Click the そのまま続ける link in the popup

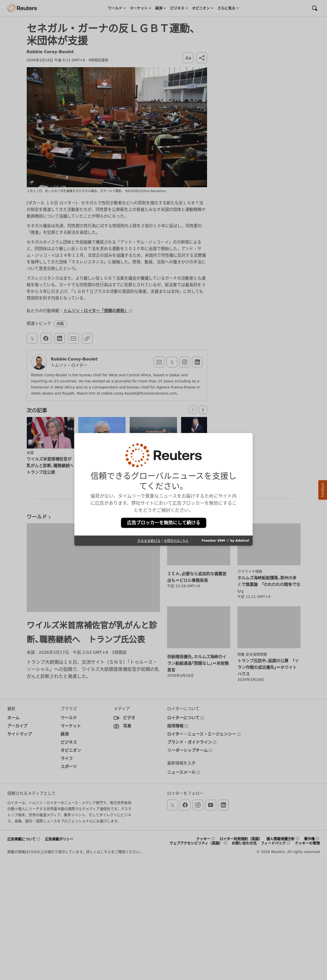click(x=149, y=541)
